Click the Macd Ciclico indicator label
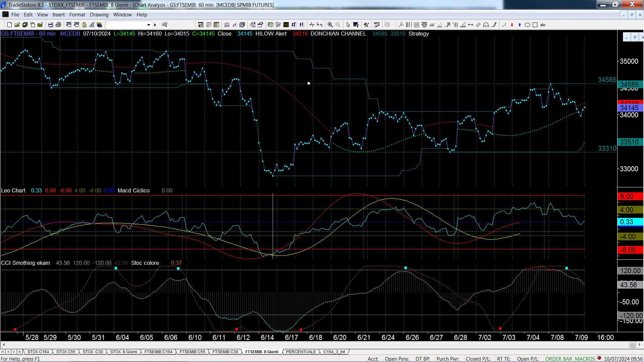The height and width of the screenshot is (362, 644). (x=133, y=190)
